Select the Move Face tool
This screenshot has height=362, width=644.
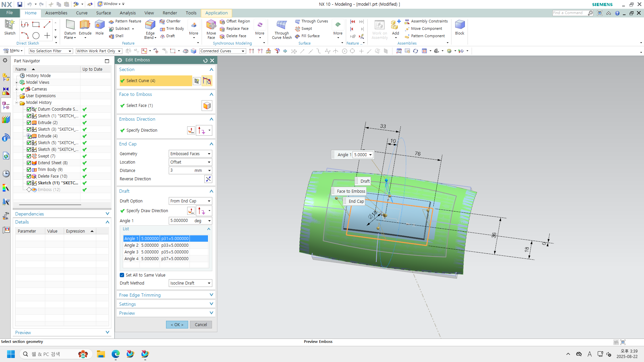pyautogui.click(x=211, y=25)
